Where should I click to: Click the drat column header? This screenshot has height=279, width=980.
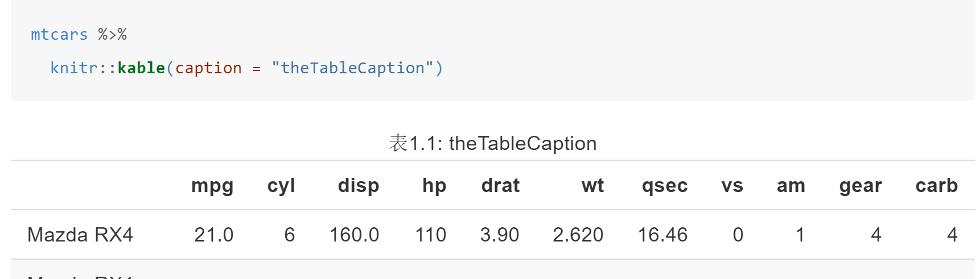(500, 185)
